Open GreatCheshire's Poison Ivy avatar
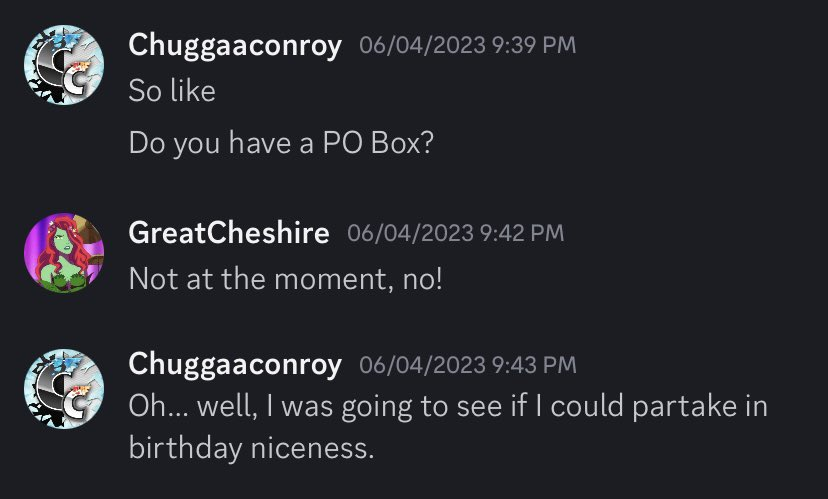 coord(64,253)
